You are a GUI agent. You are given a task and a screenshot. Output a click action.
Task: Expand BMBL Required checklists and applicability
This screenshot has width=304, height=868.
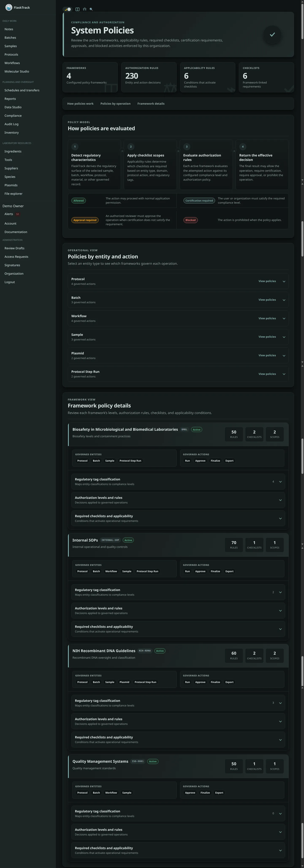[178, 518]
